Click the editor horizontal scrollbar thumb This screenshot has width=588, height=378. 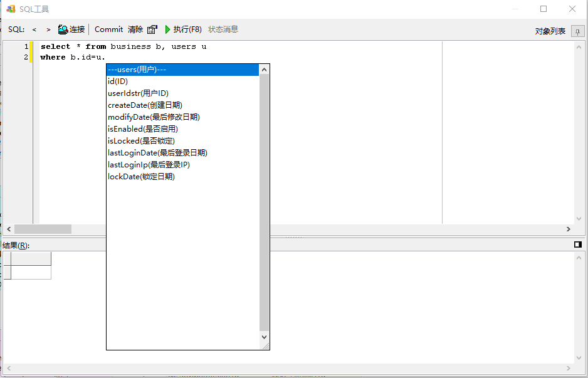43,229
